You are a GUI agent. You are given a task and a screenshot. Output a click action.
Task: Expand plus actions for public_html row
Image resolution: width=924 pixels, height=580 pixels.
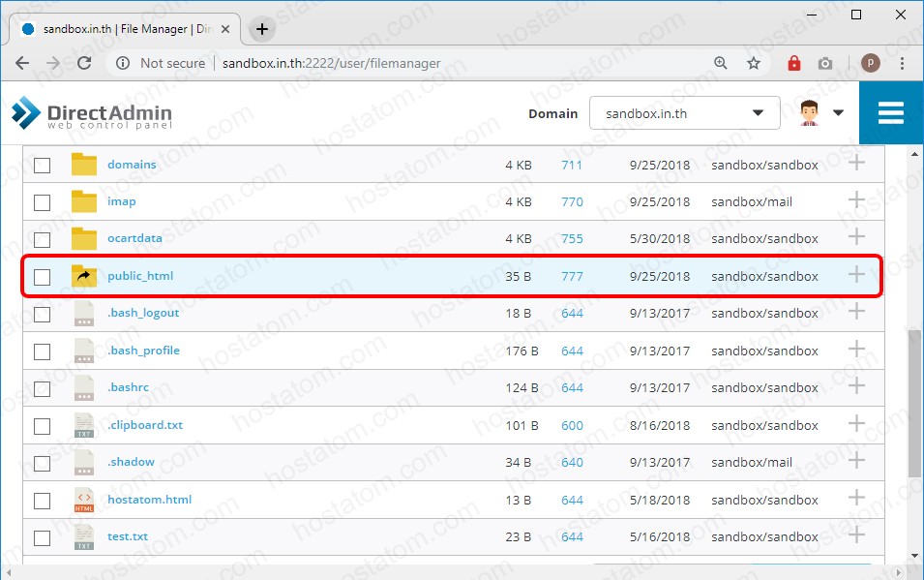pos(856,274)
